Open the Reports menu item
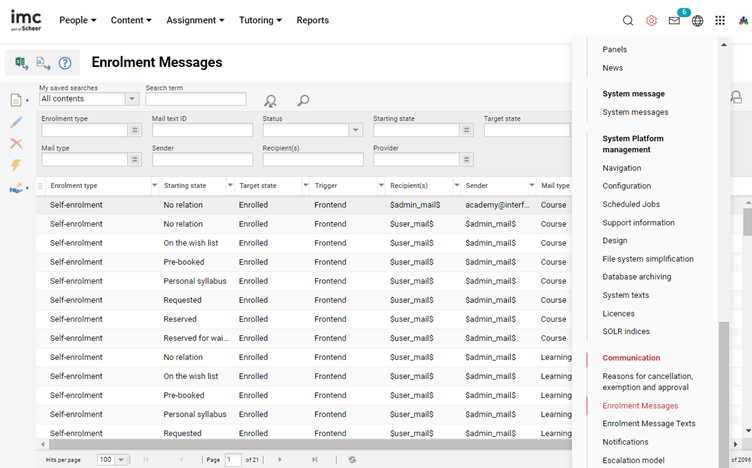The height and width of the screenshot is (468, 752). [x=312, y=20]
